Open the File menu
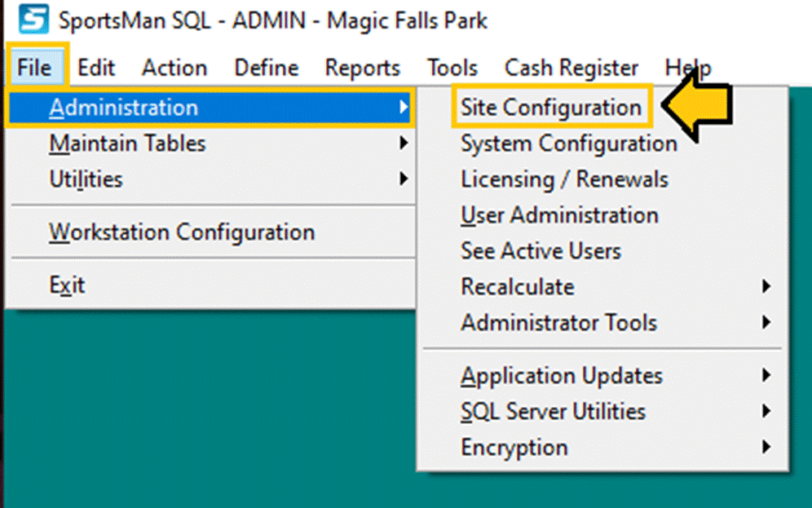The image size is (812, 508). 35,68
